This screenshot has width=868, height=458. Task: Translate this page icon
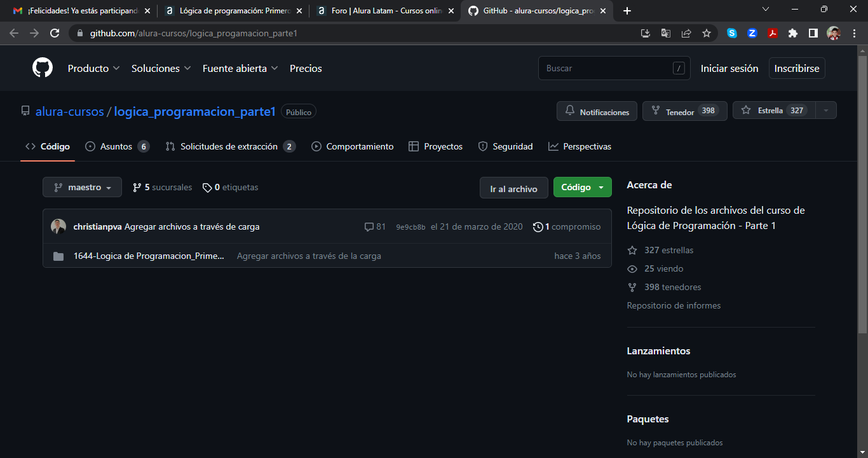[666, 33]
